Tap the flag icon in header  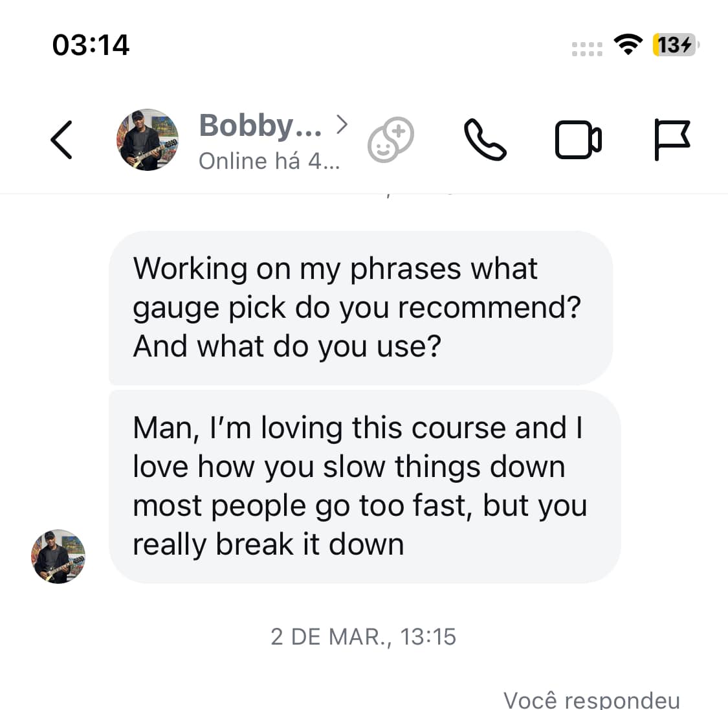pos(672,140)
